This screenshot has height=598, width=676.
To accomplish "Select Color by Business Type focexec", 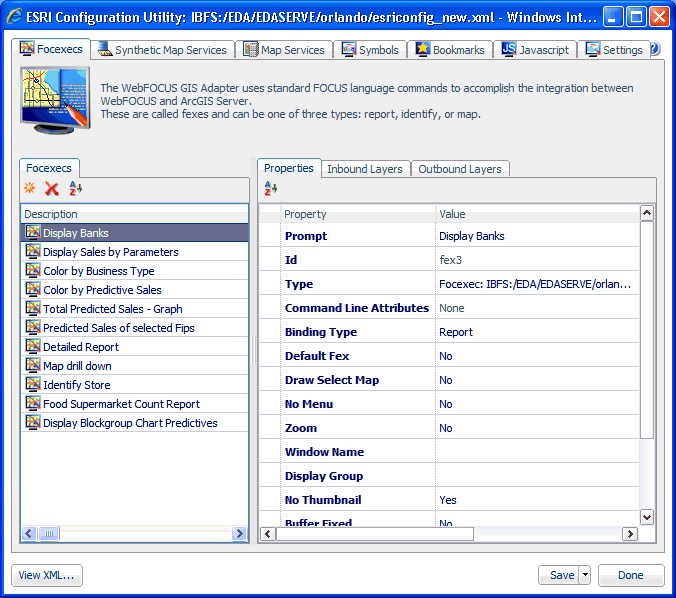I will (135, 271).
